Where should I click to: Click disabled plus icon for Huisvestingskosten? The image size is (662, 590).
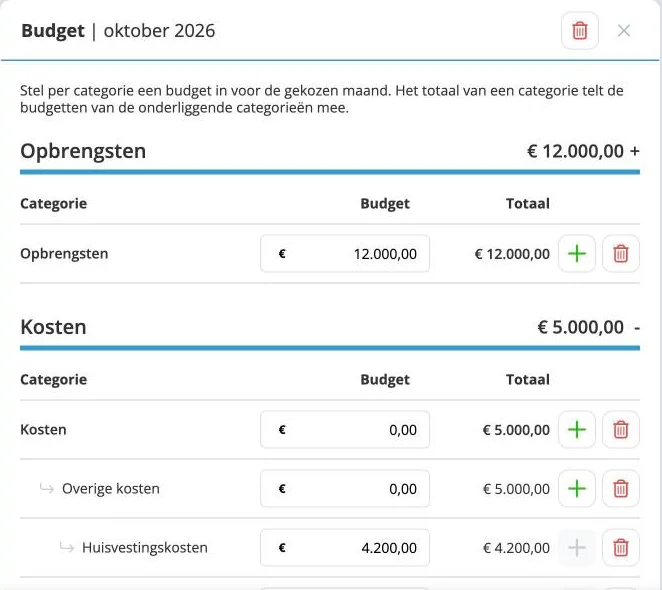click(x=577, y=548)
